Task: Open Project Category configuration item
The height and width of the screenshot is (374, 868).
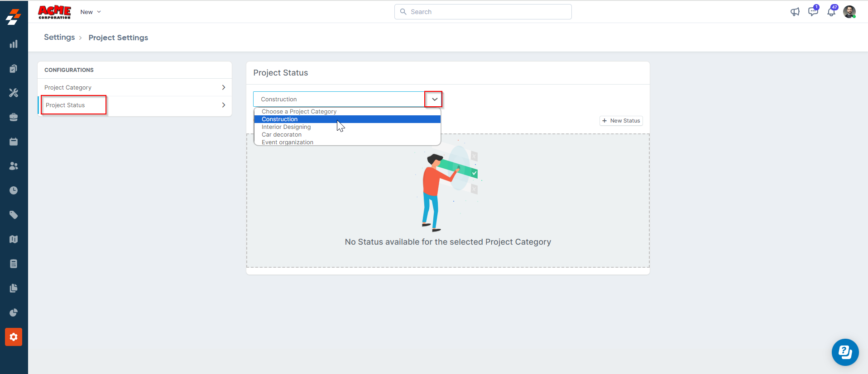Action: pos(135,87)
